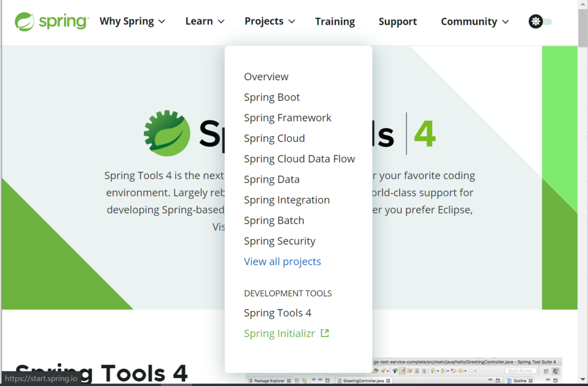The height and width of the screenshot is (386, 588).
Task: Click the Spring leaf logo
Action: tap(52, 21)
